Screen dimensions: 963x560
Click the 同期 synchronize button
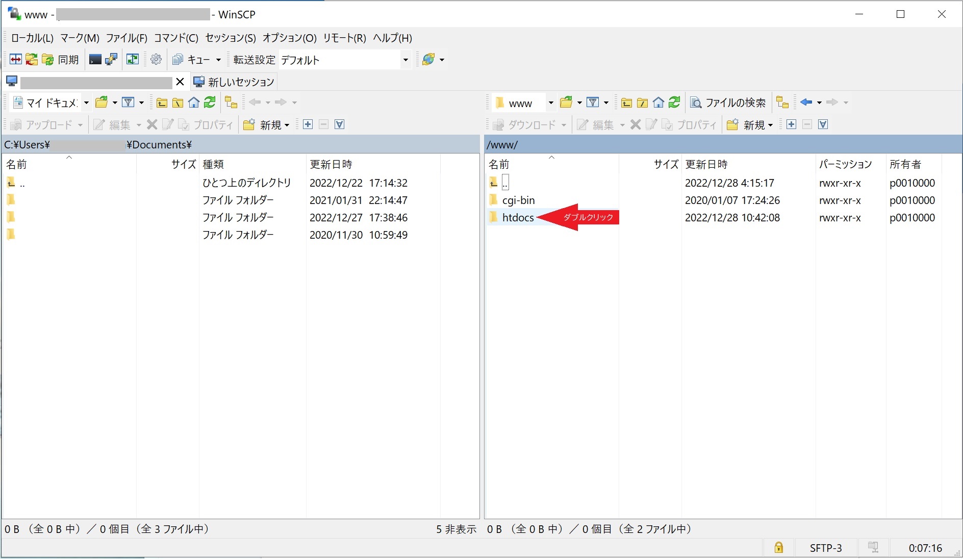tap(61, 60)
